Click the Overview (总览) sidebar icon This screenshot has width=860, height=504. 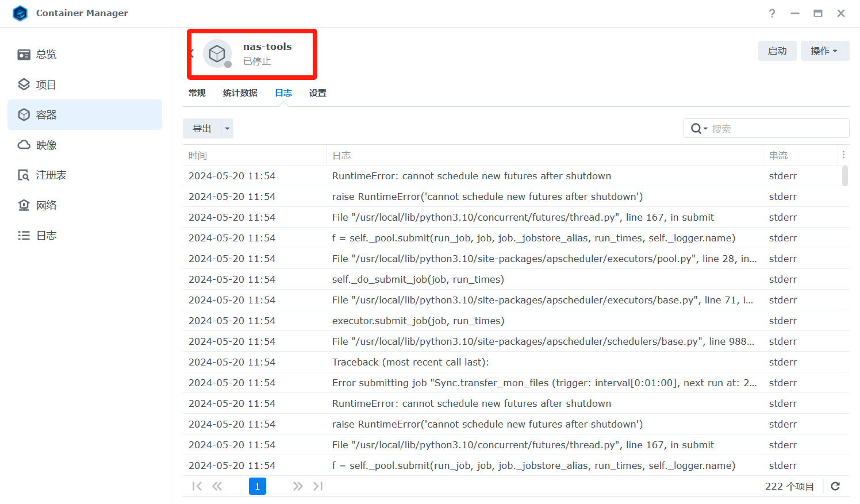tap(24, 55)
